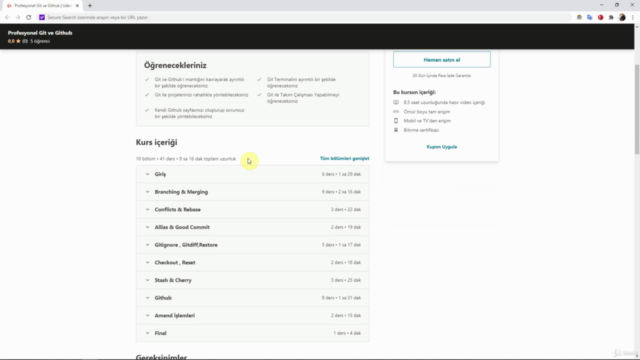Click the Hemen satın al button
This screenshot has width=640, height=360.
point(442,60)
